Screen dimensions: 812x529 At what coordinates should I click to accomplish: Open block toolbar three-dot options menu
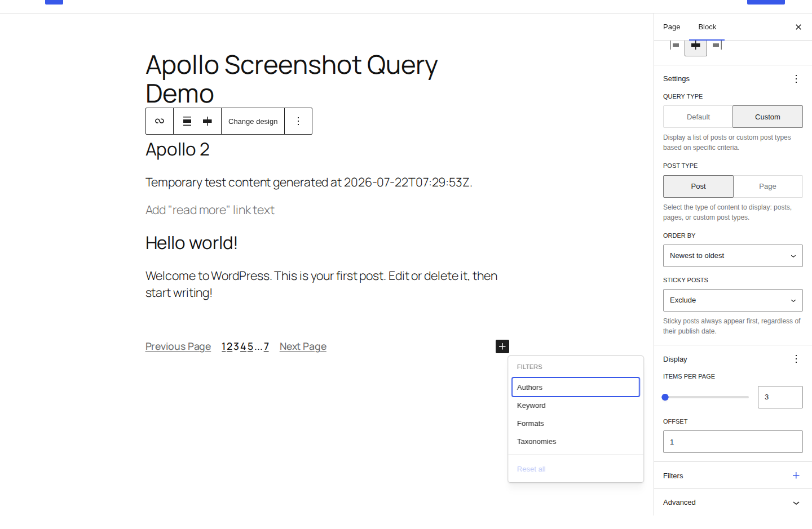[x=298, y=121]
